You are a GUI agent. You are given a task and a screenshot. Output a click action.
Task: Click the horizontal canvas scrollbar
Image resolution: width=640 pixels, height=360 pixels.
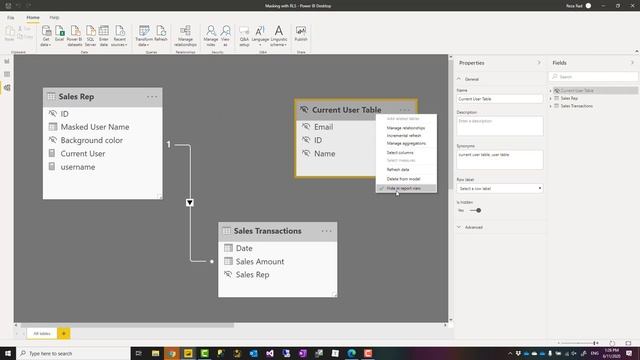127,325
